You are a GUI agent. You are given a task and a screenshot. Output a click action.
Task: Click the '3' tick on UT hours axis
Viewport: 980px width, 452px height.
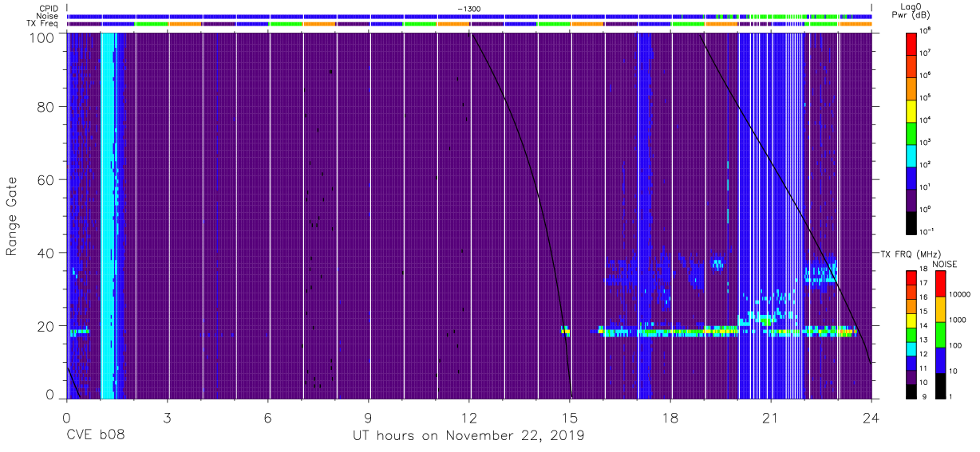167,417
